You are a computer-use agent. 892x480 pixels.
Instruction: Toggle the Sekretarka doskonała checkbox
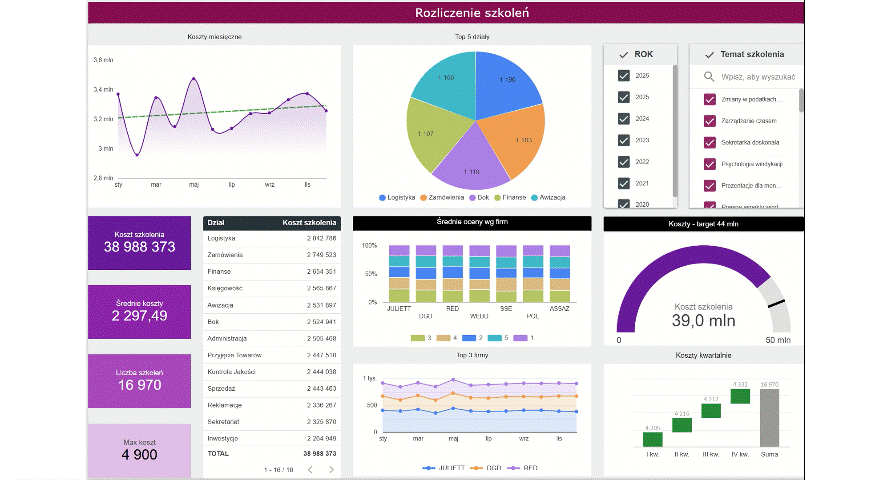(710, 142)
